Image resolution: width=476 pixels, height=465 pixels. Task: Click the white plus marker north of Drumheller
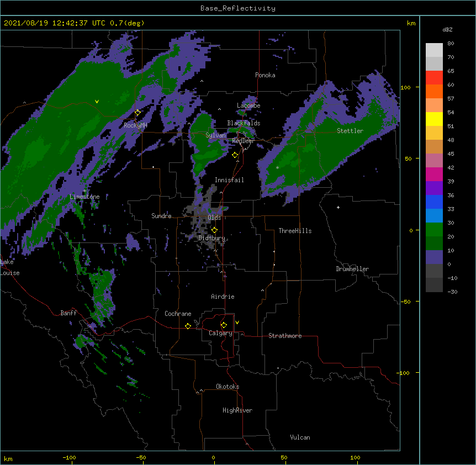pos(338,207)
